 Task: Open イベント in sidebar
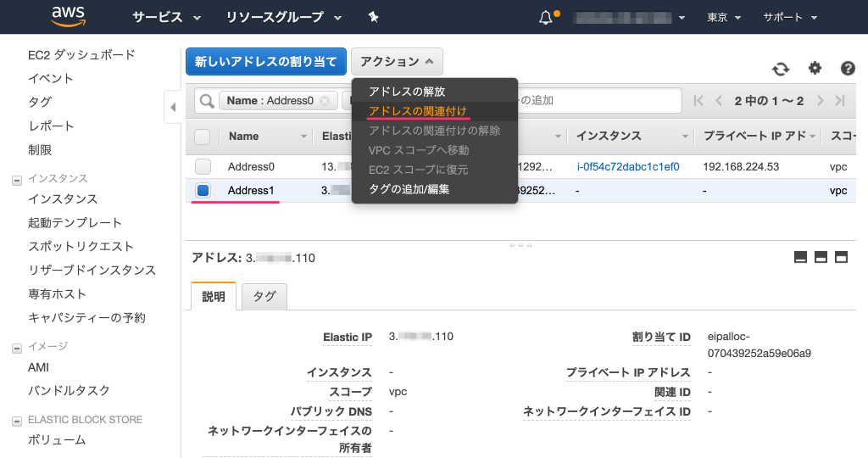(x=50, y=79)
